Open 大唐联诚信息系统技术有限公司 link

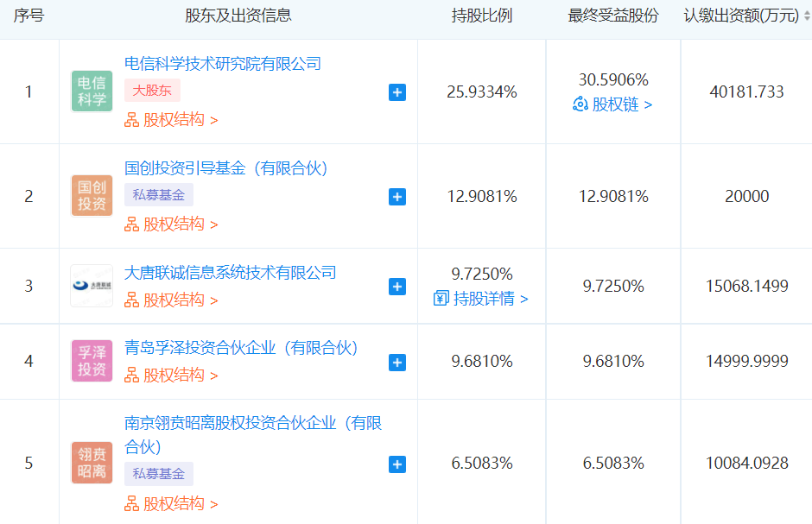point(231,273)
